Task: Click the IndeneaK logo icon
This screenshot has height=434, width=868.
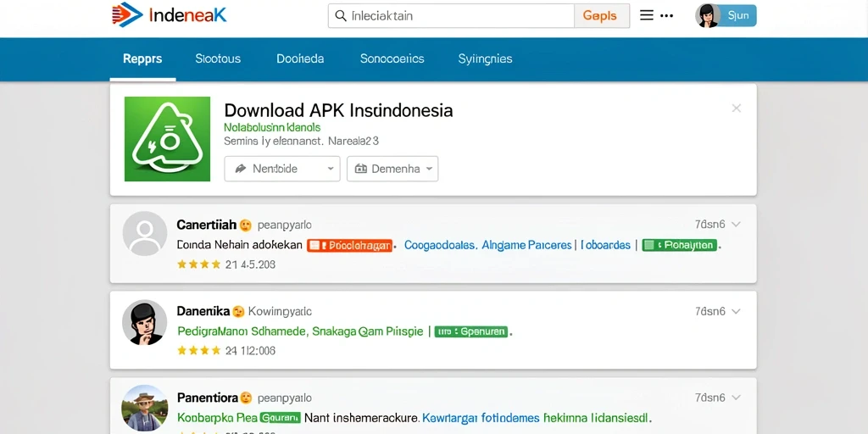Action: [x=127, y=15]
